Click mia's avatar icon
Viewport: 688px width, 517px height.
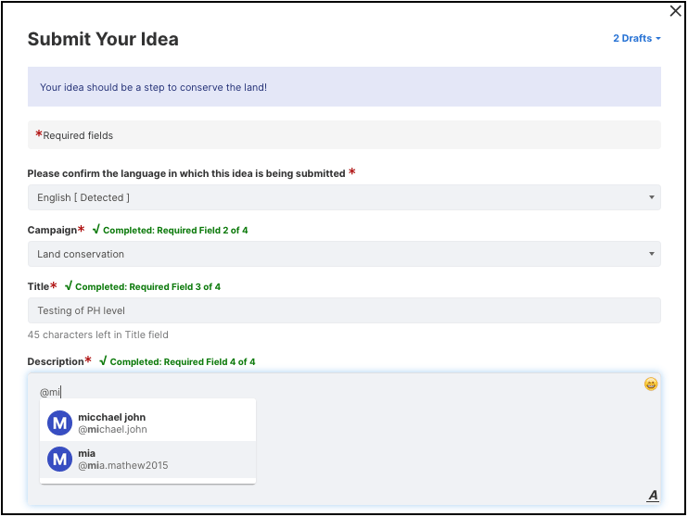(60, 459)
